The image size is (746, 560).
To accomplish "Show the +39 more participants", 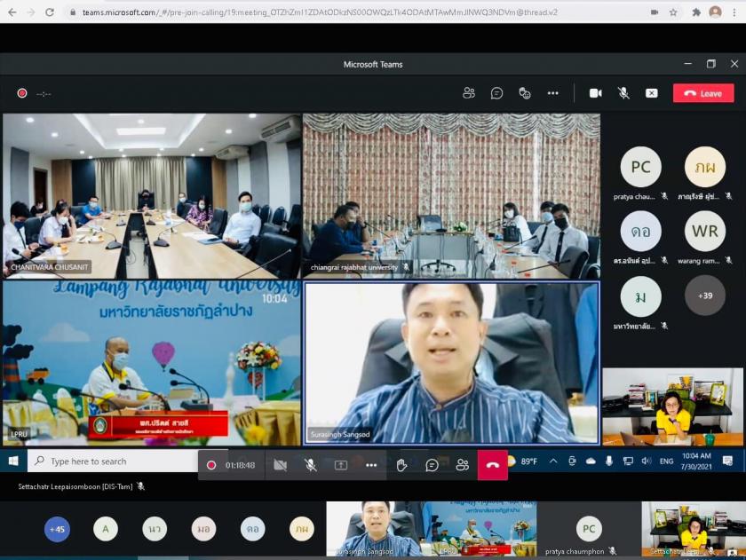I will coord(704,296).
